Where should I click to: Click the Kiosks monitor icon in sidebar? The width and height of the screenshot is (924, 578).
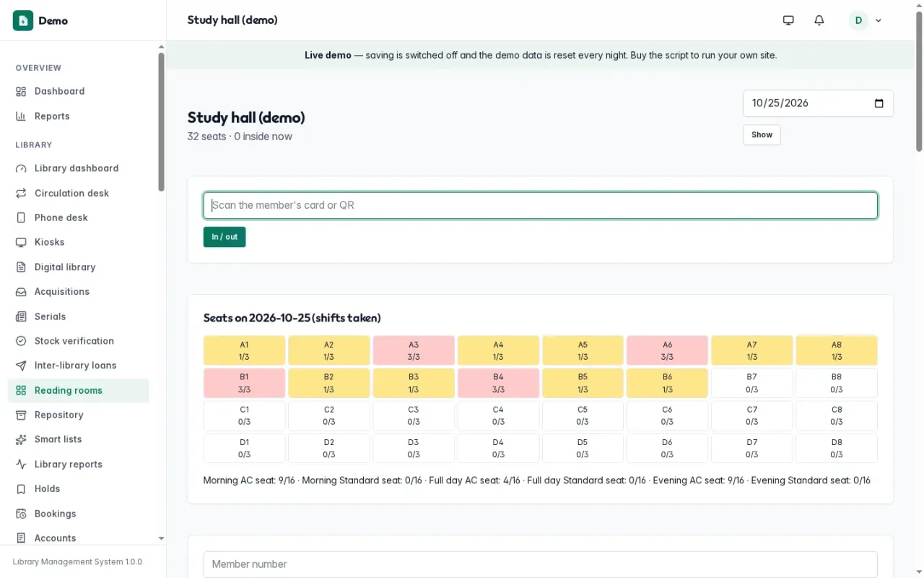[21, 242]
